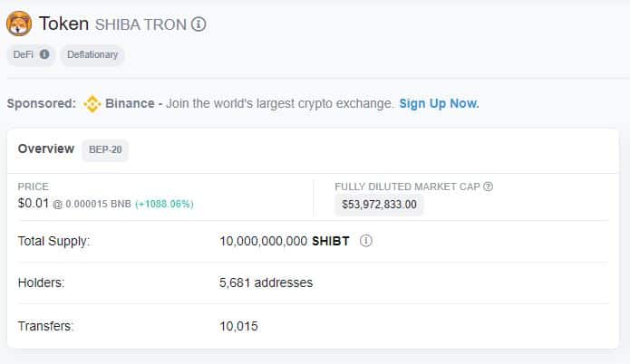The image size is (630, 364).
Task: Click the Binance logo icon
Action: click(92, 104)
